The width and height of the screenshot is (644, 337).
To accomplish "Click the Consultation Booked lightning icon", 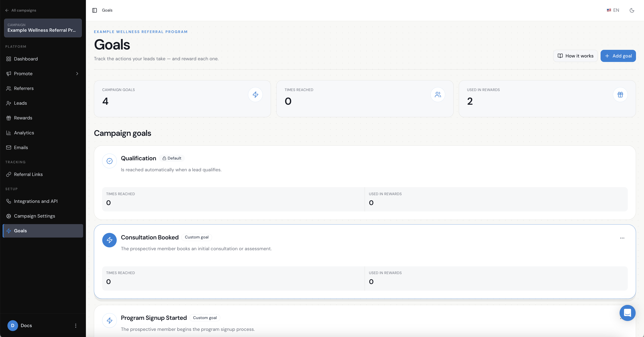I will [x=110, y=240].
